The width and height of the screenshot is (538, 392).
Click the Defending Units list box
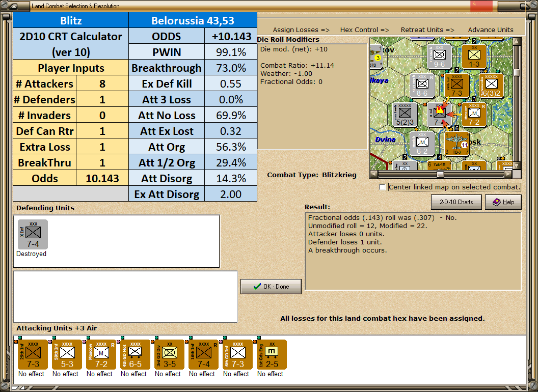(117, 241)
